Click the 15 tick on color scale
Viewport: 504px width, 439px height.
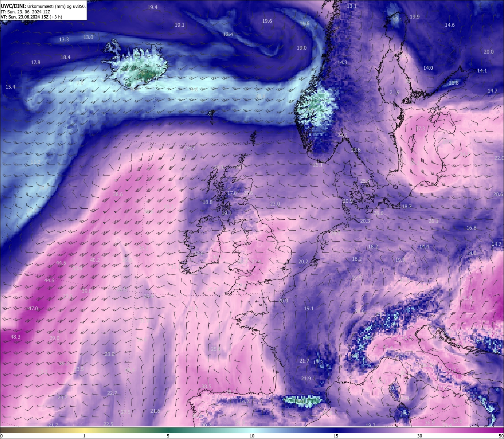pos(336,436)
